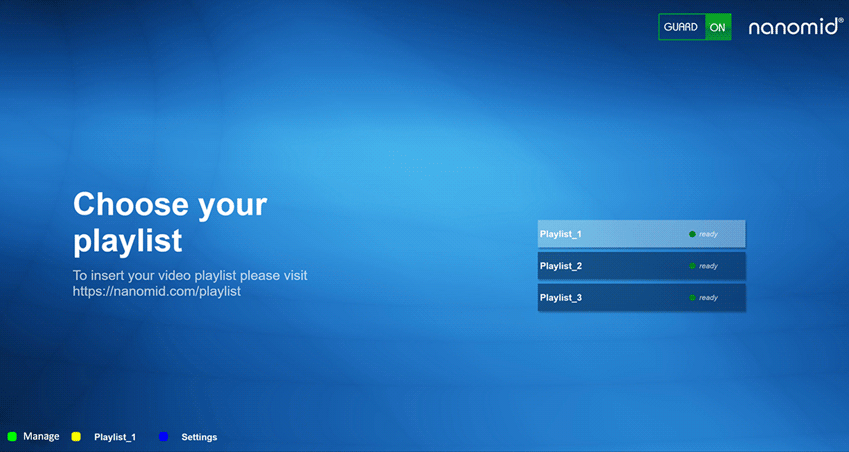Click the green ready dot for Playlist_2
Screen dimensions: 849x452
(692, 266)
